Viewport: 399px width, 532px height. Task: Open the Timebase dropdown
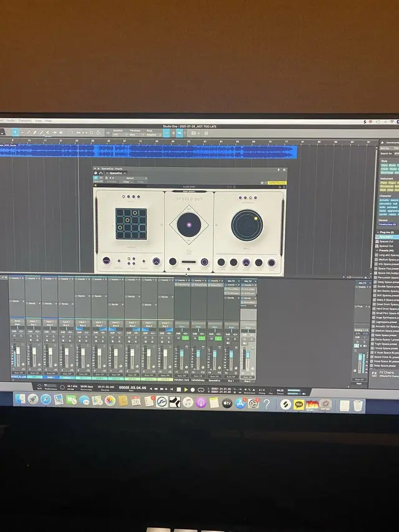137,134
